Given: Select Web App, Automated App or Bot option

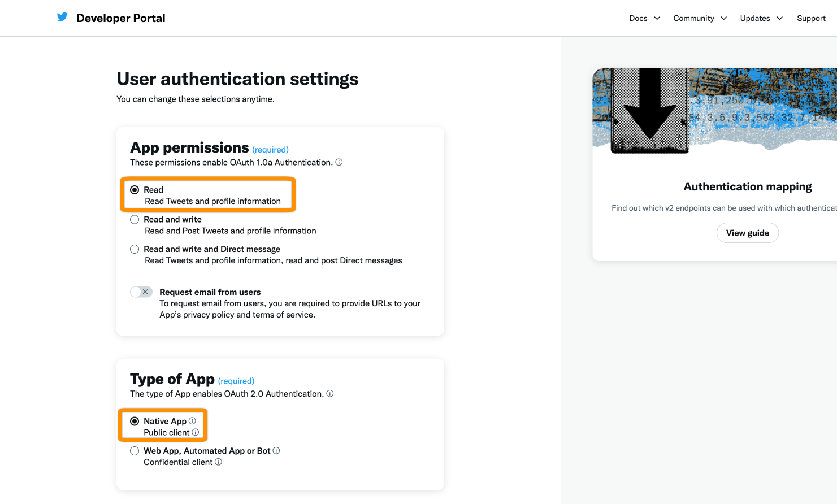Looking at the screenshot, I should (x=135, y=451).
